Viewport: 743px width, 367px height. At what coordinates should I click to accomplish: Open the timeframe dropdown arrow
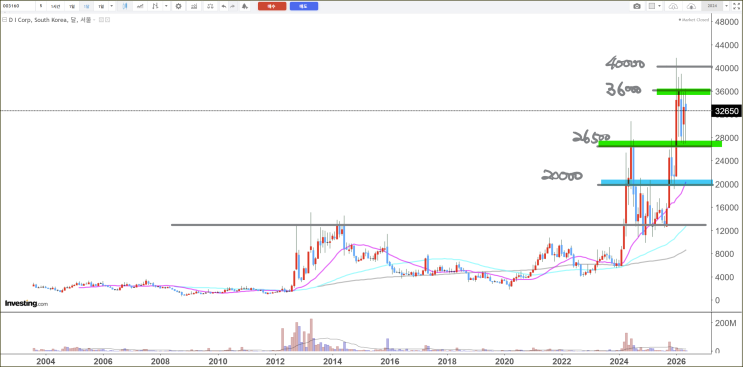click(111, 6)
